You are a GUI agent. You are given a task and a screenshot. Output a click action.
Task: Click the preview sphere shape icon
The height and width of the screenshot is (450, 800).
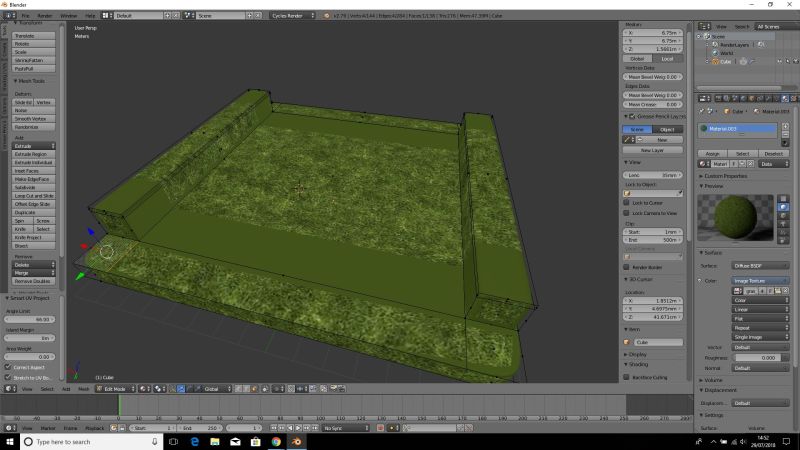pos(783,207)
